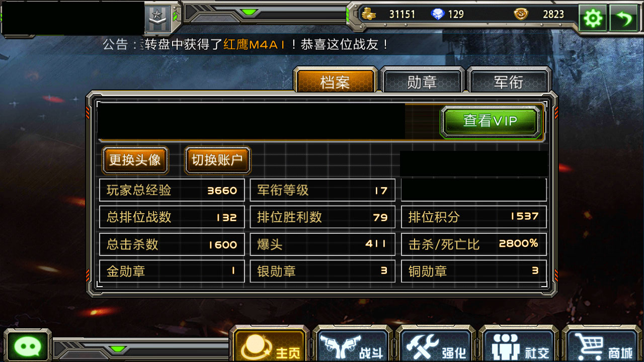Tap the gold coins icon
The image size is (644, 362).
(369, 14)
